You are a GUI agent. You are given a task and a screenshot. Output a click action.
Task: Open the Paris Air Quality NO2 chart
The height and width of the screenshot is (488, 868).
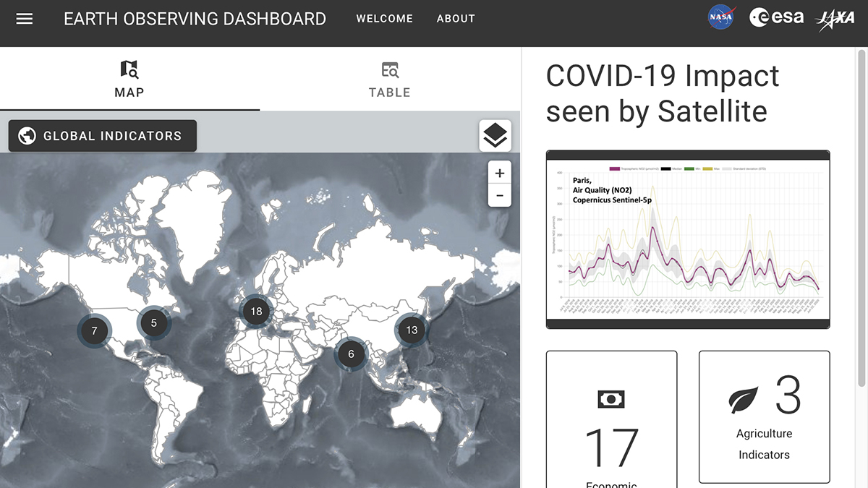tap(688, 239)
